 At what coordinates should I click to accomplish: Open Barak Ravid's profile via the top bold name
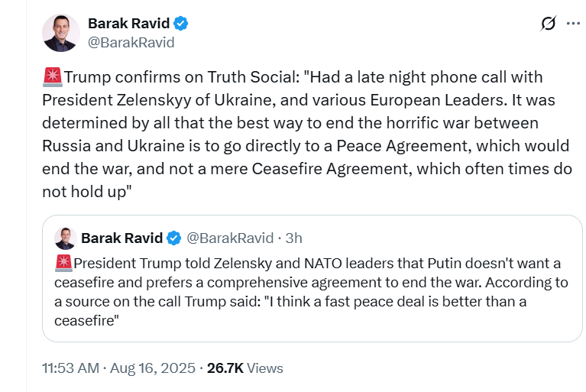(130, 24)
